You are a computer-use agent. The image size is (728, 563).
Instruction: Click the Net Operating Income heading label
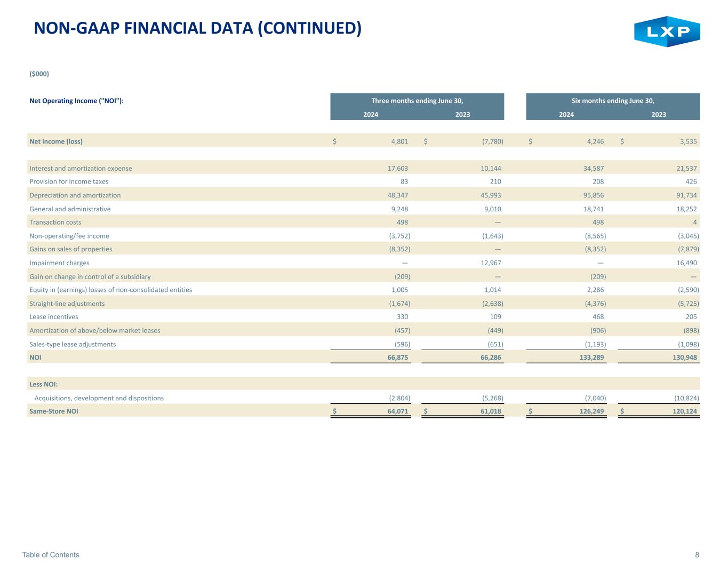(x=76, y=101)
